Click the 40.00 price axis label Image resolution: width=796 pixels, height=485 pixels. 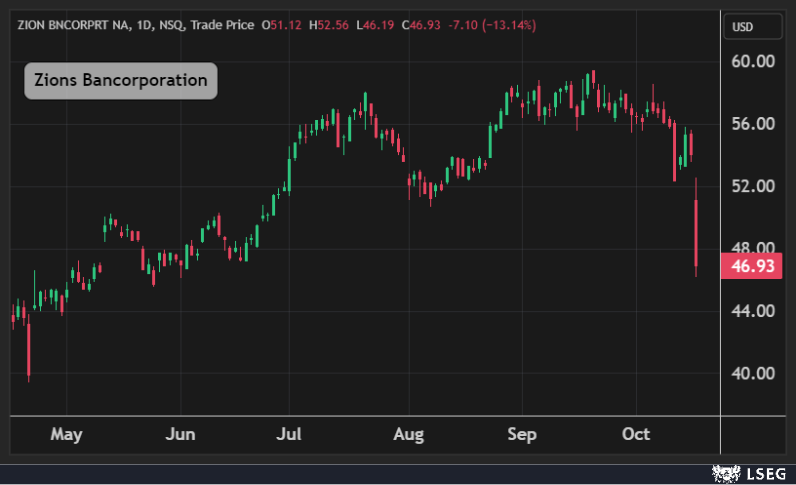[x=753, y=373]
